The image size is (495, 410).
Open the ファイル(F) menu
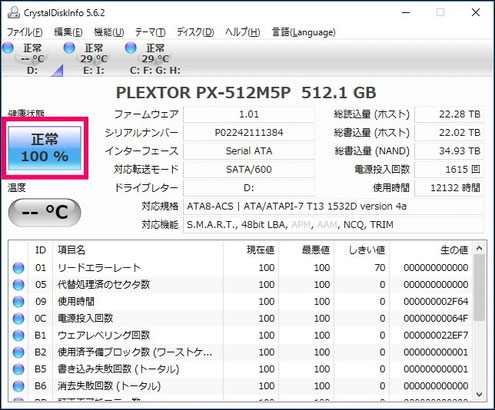25,32
